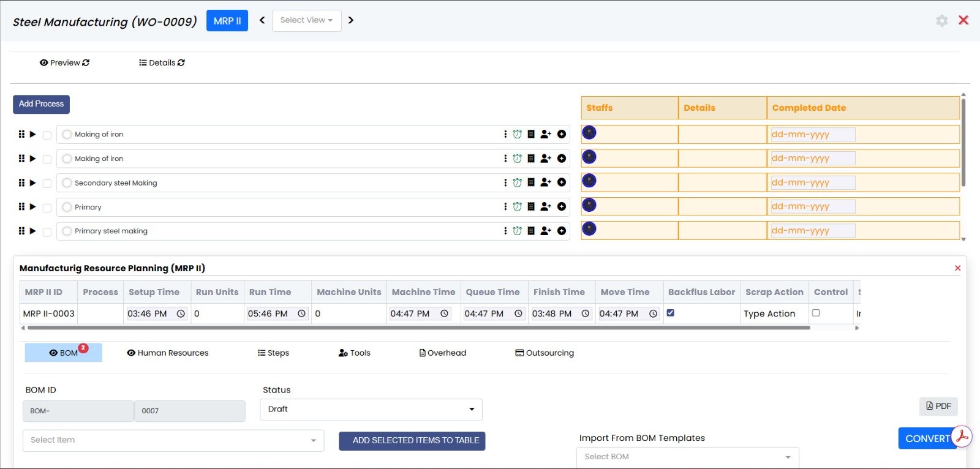980x469 pixels.
Task: Click add staff icon for Primary steel making
Action: [x=546, y=231]
